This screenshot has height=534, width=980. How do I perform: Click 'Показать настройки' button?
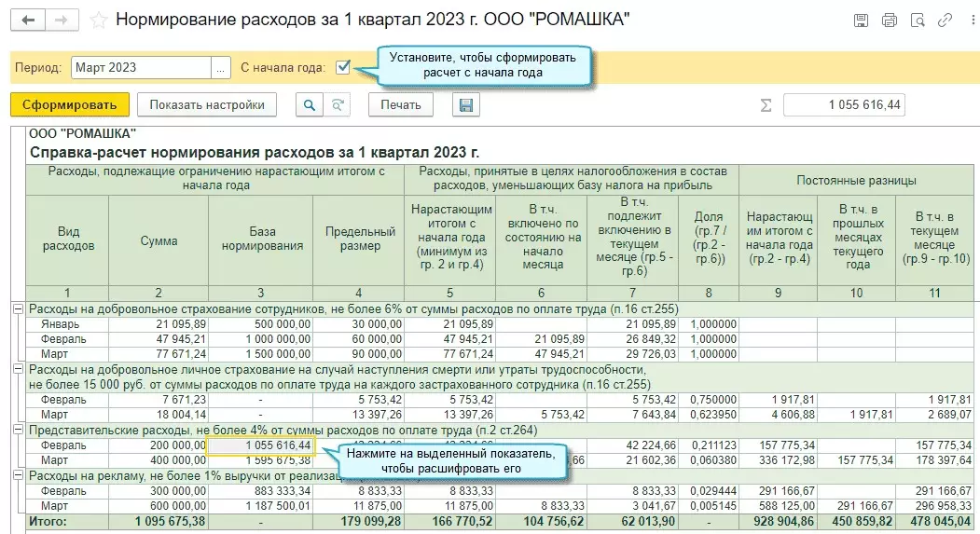(x=207, y=105)
